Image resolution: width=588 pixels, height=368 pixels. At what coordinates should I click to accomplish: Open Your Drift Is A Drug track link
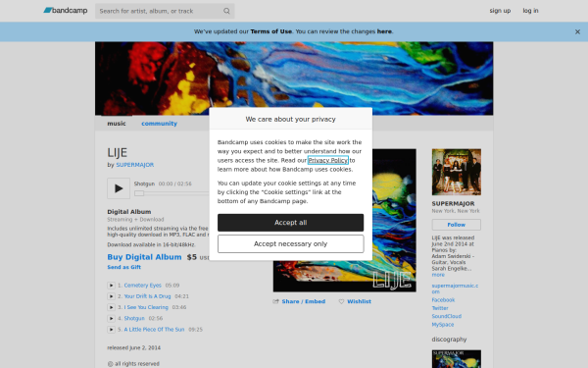point(147,296)
